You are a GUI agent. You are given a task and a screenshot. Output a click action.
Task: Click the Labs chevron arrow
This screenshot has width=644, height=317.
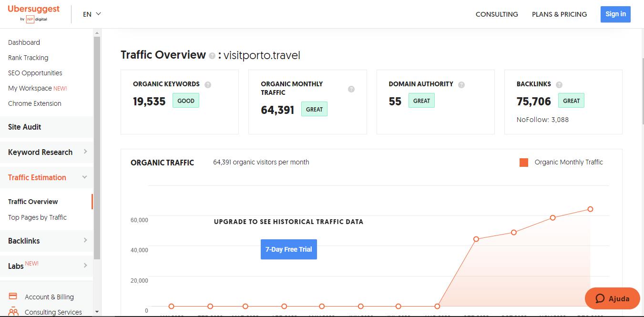[85, 266]
